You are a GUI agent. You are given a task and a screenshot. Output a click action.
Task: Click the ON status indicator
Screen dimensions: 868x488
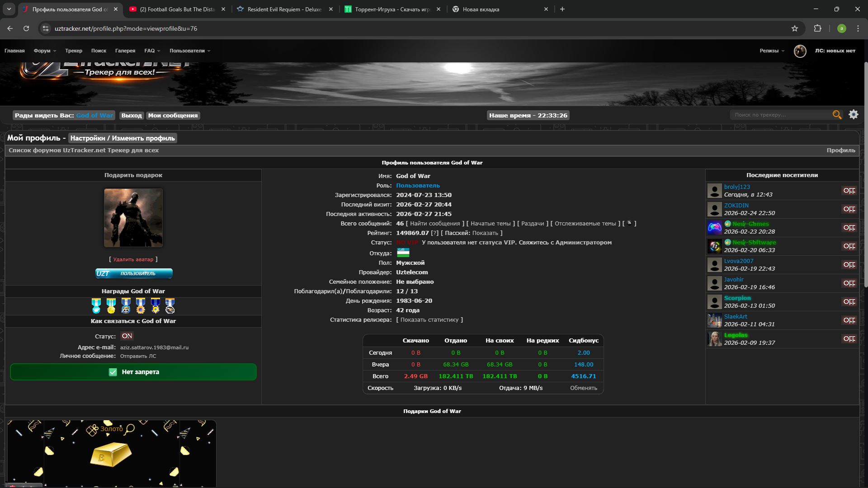click(x=127, y=336)
